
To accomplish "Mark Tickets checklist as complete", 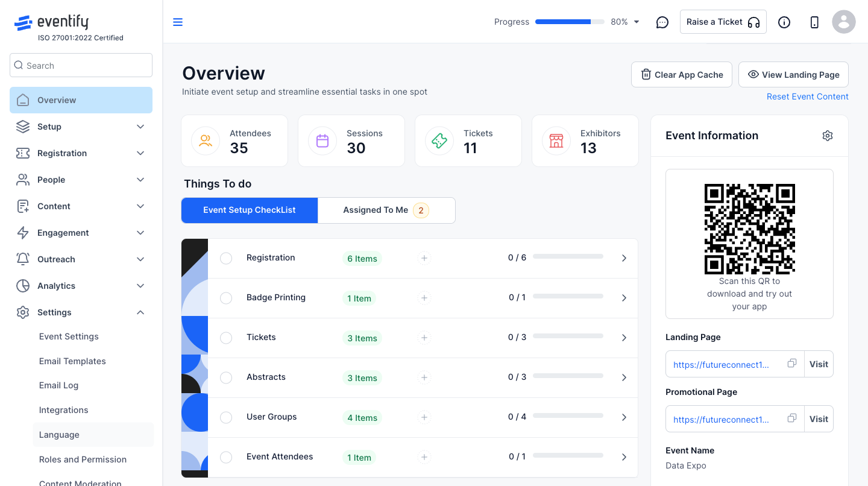I will click(x=226, y=338).
